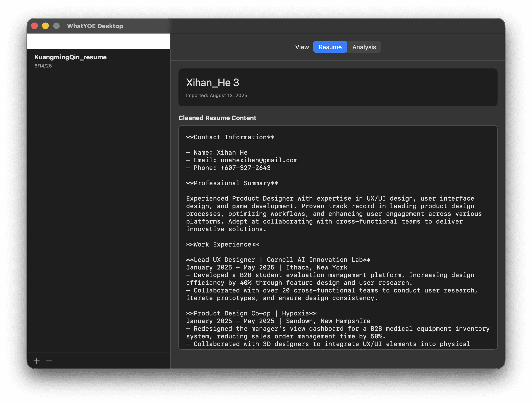
Task: Click the Cleaned Resume Content heading
Action: point(217,118)
